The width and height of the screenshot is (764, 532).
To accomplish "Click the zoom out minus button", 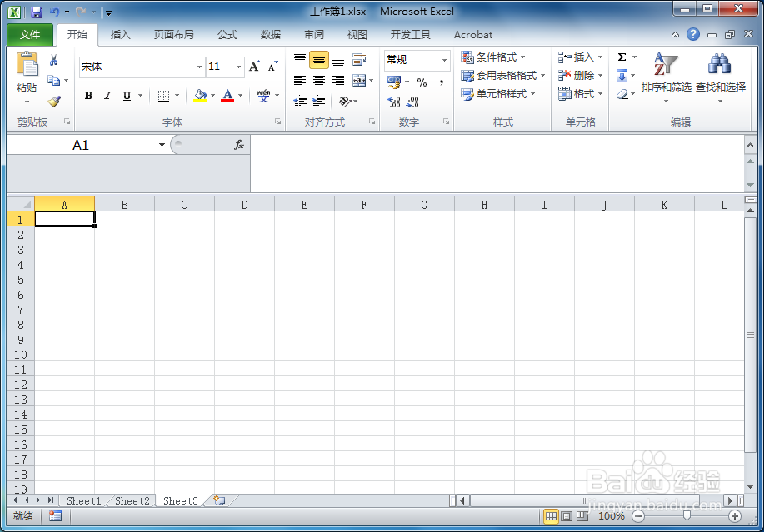I will 638,516.
